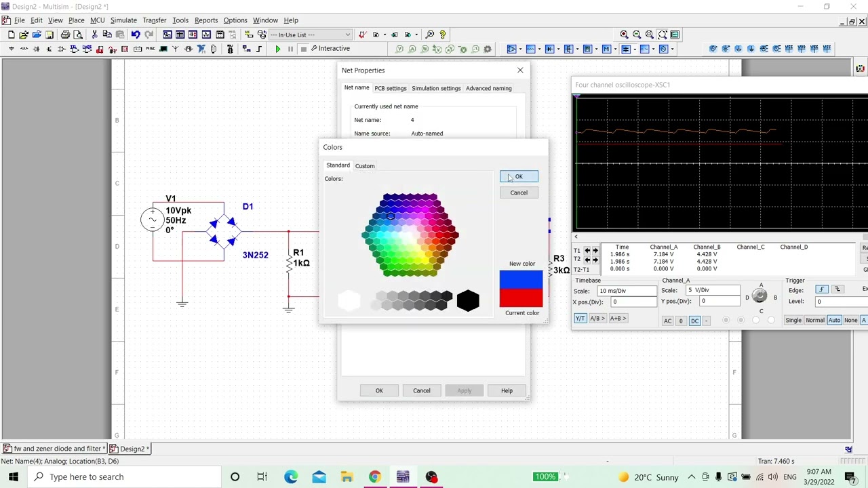Screen dimensions: 868x488
Task: Open the In-Use List dropdown
Action: pos(311,35)
